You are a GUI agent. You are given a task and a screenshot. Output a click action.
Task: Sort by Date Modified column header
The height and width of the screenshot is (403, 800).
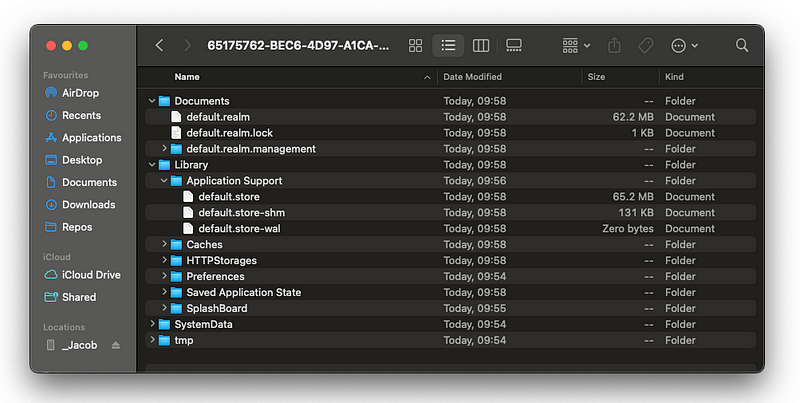coord(473,77)
